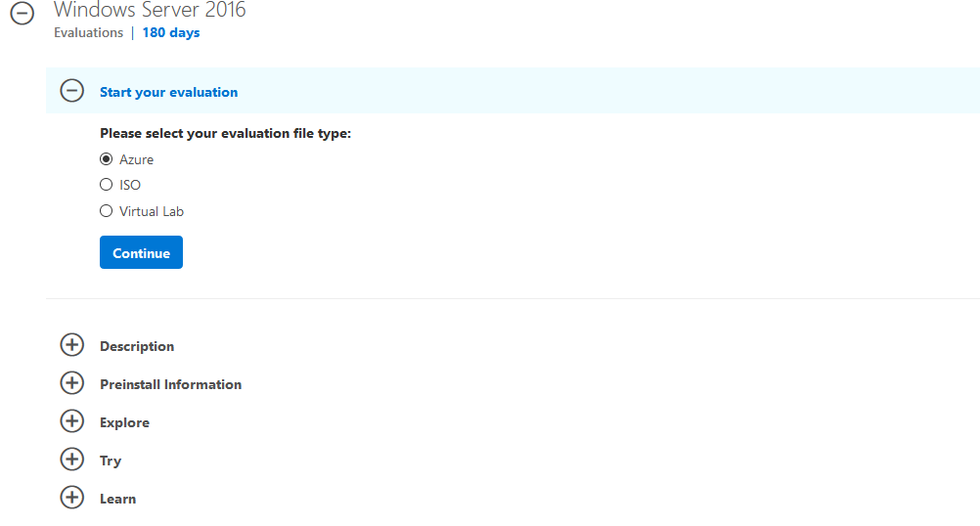The height and width of the screenshot is (526, 980).
Task: Collapse Start your evaluation minus icon
Action: pyautogui.click(x=71, y=91)
